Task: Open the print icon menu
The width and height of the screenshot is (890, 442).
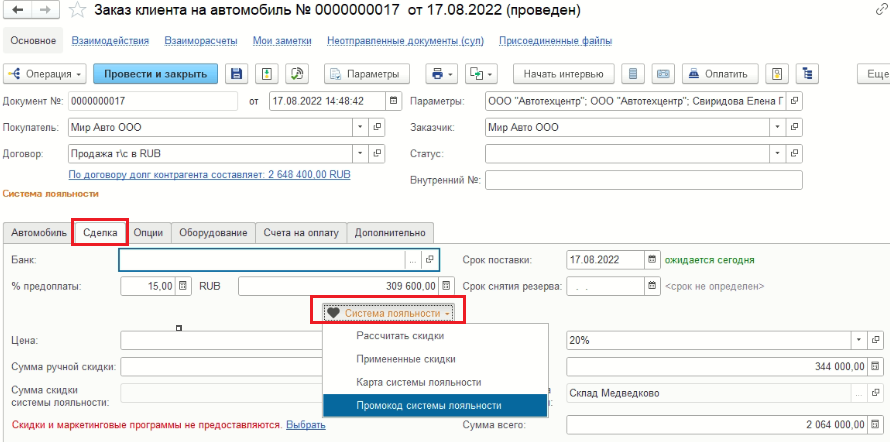Action: [440, 74]
